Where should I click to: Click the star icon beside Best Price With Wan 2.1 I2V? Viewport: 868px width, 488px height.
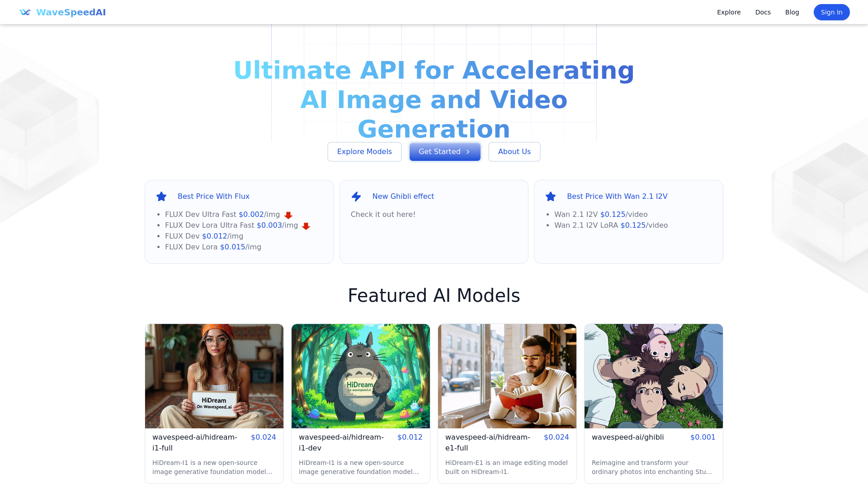(551, 197)
